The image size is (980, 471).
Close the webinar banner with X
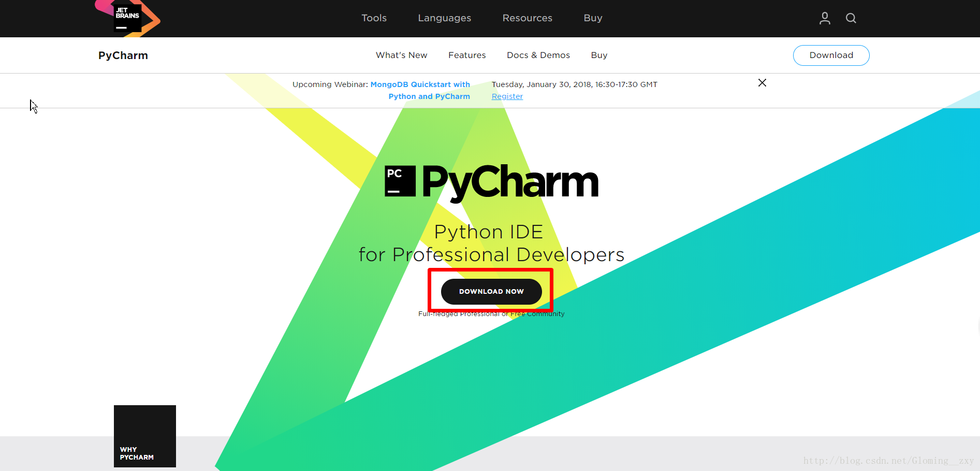click(x=762, y=83)
